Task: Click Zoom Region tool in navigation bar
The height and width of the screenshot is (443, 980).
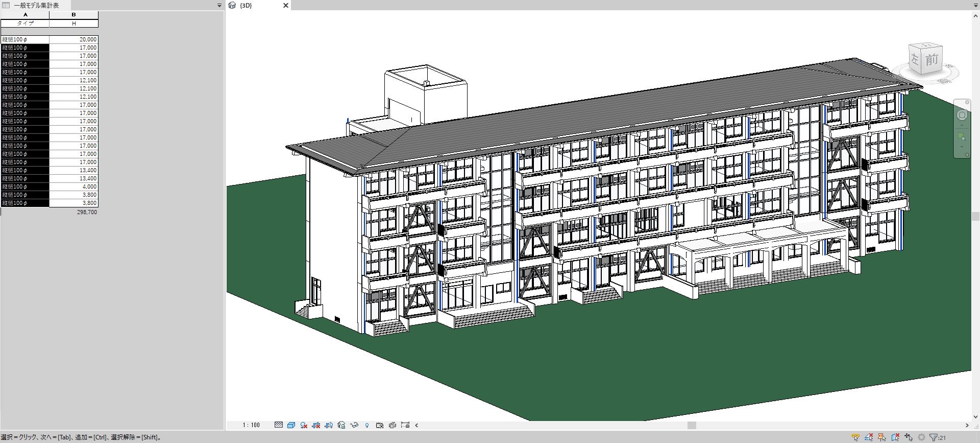Action: [962, 137]
